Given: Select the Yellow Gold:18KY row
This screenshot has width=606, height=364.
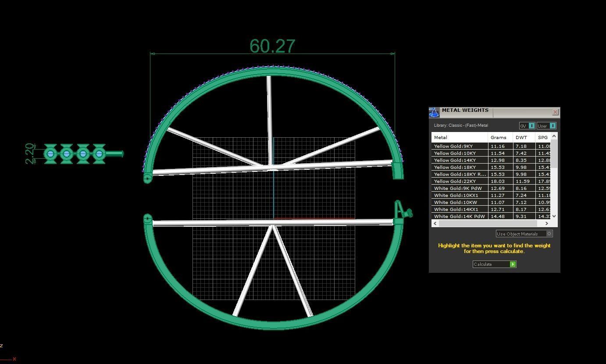Looking at the screenshot, I should coord(491,167).
